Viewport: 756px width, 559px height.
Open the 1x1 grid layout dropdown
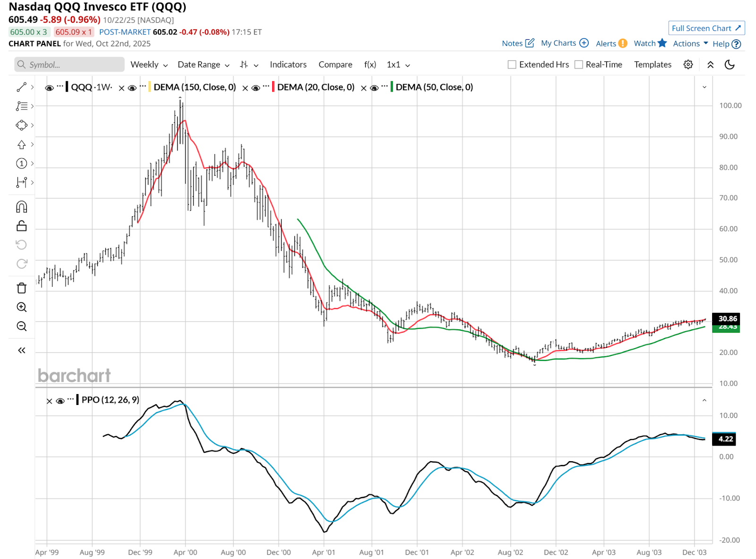398,65
